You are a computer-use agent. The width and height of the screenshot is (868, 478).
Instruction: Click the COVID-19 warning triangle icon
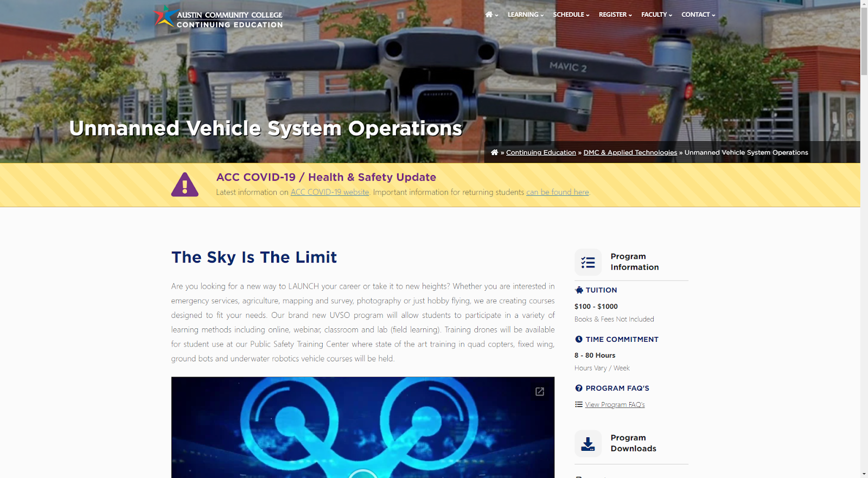coord(185,184)
